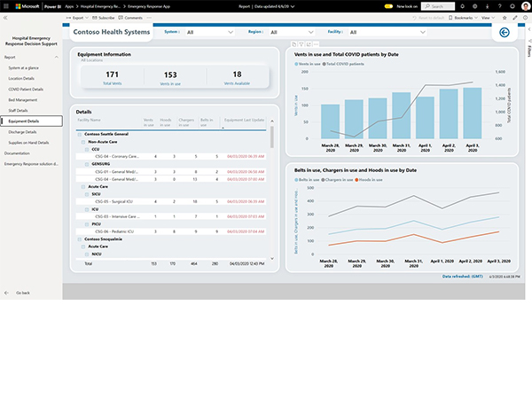Open System at a glance page
Image resolution: width=532 pixels, height=399 pixels.
click(x=23, y=68)
